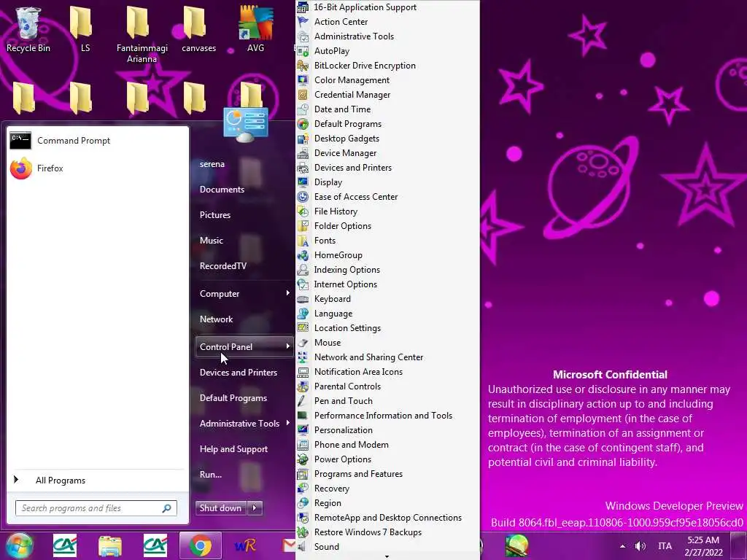747x560 pixels.
Task: Select 16-Bit Application Support entry
Action: [365, 7]
